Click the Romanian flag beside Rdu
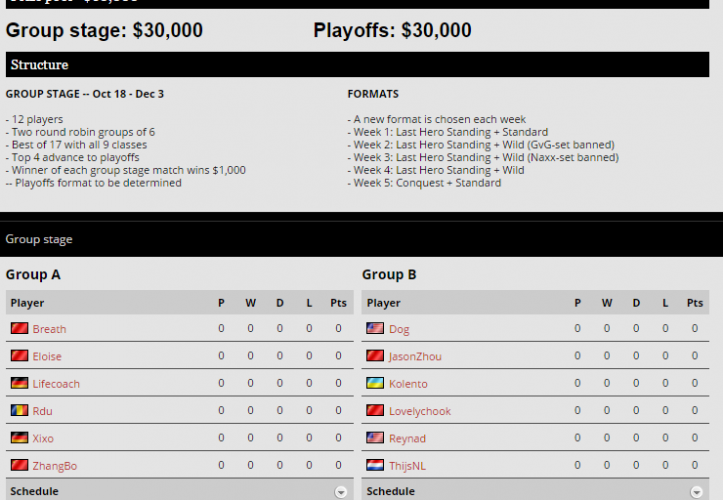Screen dimensions: 723x500 [x=19, y=411]
